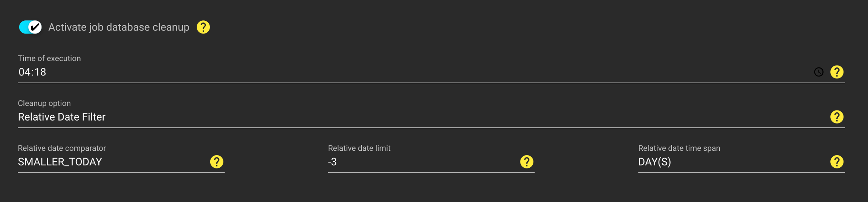
Task: Click the Time of execution field showing 04:18
Action: (377, 72)
